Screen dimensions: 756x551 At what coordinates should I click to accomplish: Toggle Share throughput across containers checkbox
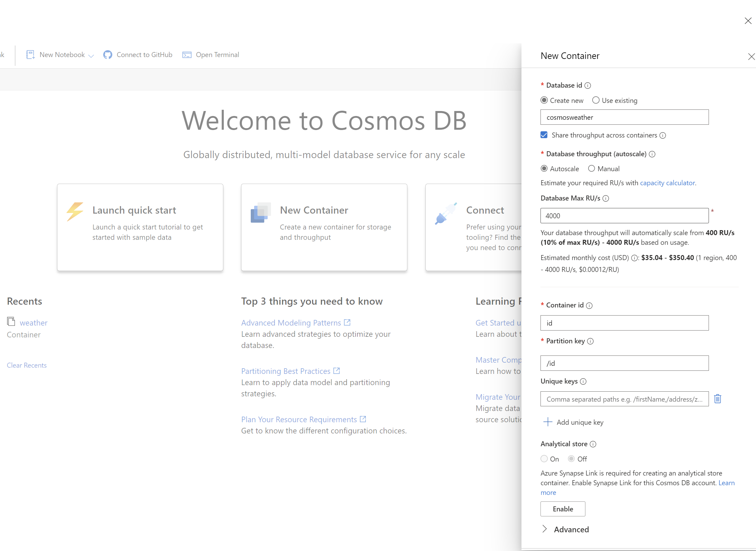point(544,135)
